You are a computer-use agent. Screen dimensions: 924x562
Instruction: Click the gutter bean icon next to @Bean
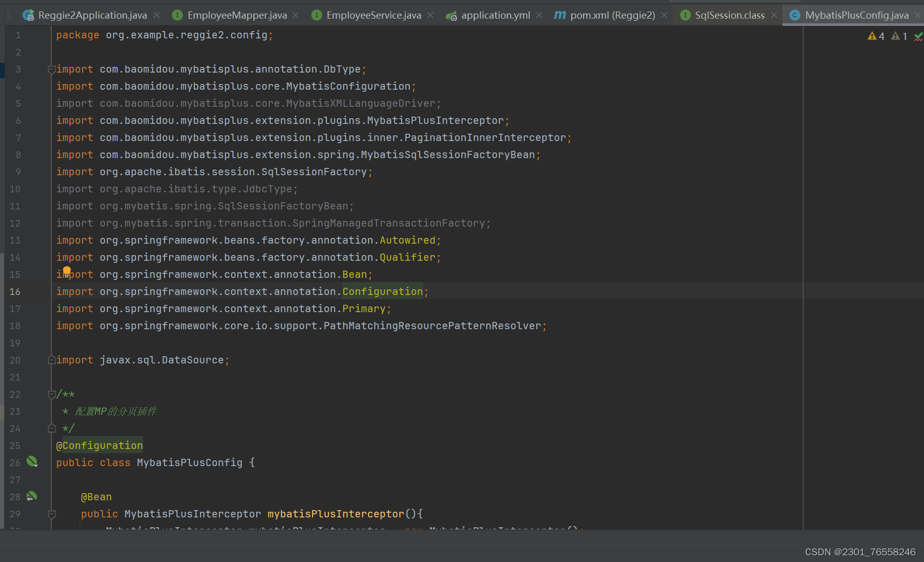(32, 496)
